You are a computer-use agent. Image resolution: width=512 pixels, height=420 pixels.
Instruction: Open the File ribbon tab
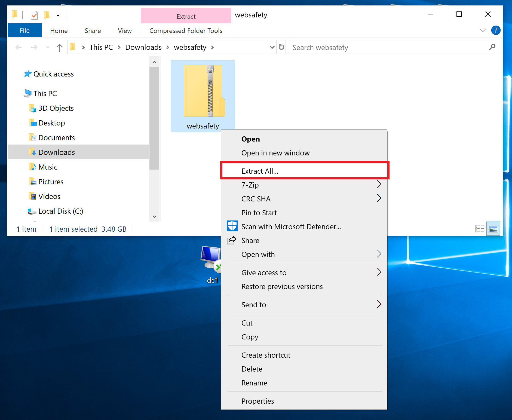(25, 30)
